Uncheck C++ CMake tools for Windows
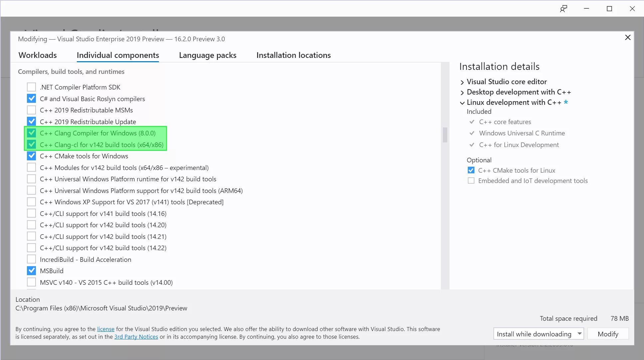Viewport: 644px width, 360px height. click(31, 156)
